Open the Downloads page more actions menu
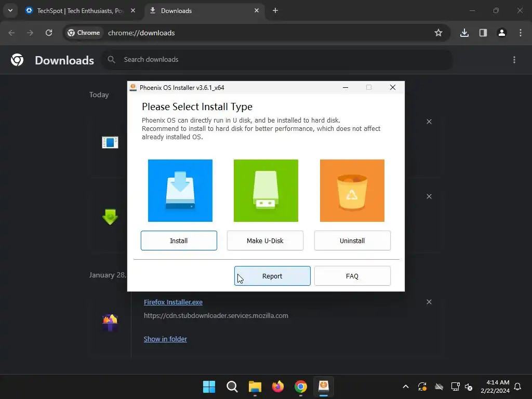Image resolution: width=532 pixels, height=399 pixels. (x=514, y=60)
